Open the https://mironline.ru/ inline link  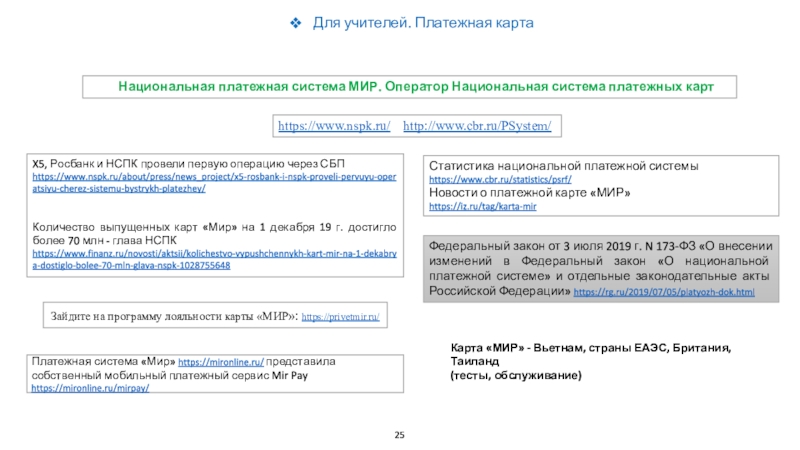coord(221,362)
